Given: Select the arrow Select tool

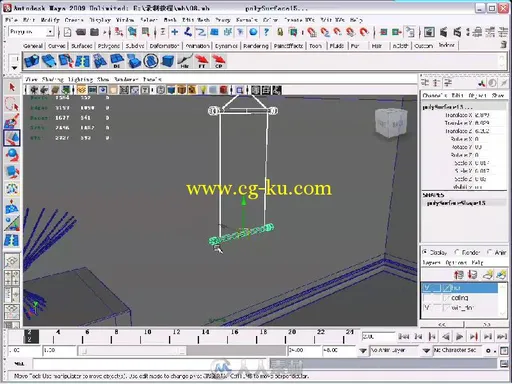Looking at the screenshot, I should coord(12,87).
